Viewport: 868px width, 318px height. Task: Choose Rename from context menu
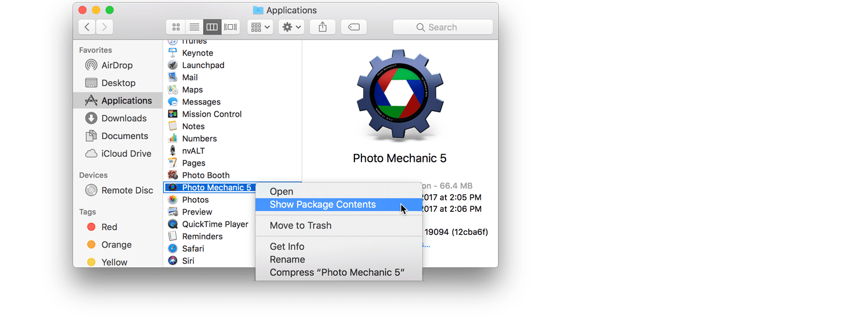pyautogui.click(x=339, y=260)
